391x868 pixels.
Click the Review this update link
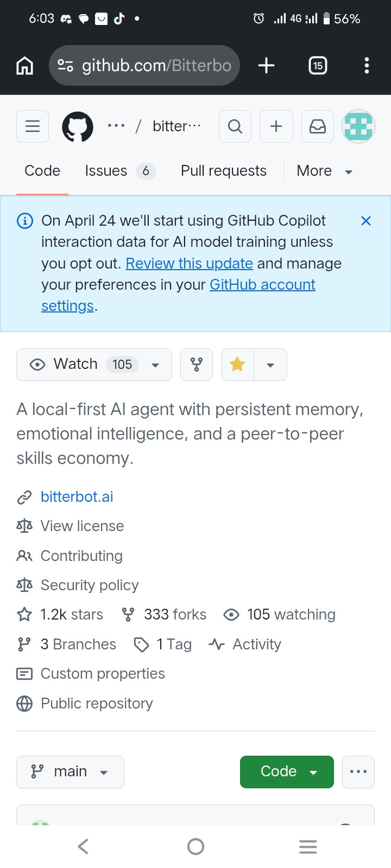(x=190, y=264)
